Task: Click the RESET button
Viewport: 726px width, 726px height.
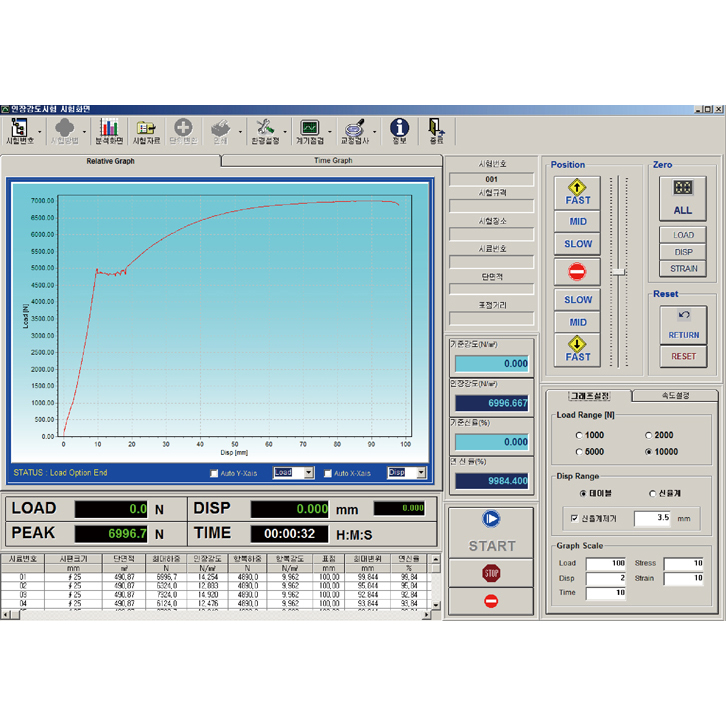Action: [x=683, y=357]
